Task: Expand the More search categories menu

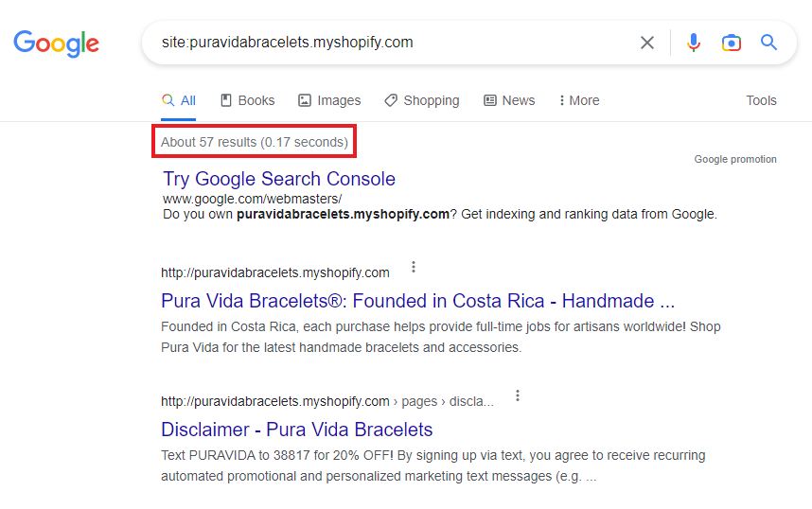Action: click(x=579, y=100)
